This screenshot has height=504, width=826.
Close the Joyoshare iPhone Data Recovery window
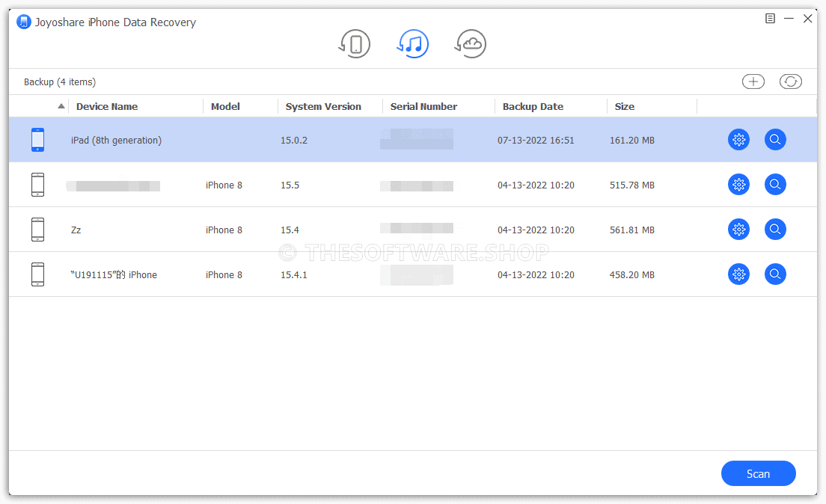[x=807, y=19]
